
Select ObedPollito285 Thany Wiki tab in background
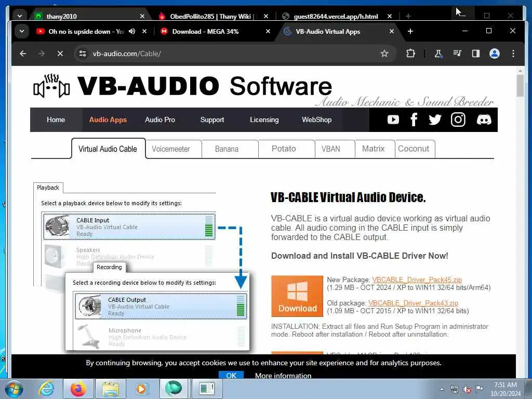(212, 16)
